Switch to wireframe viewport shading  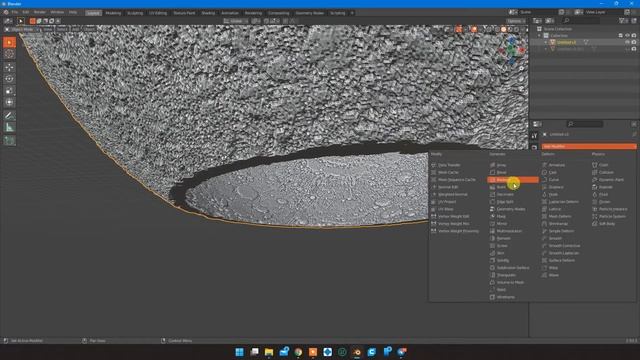(497, 29)
